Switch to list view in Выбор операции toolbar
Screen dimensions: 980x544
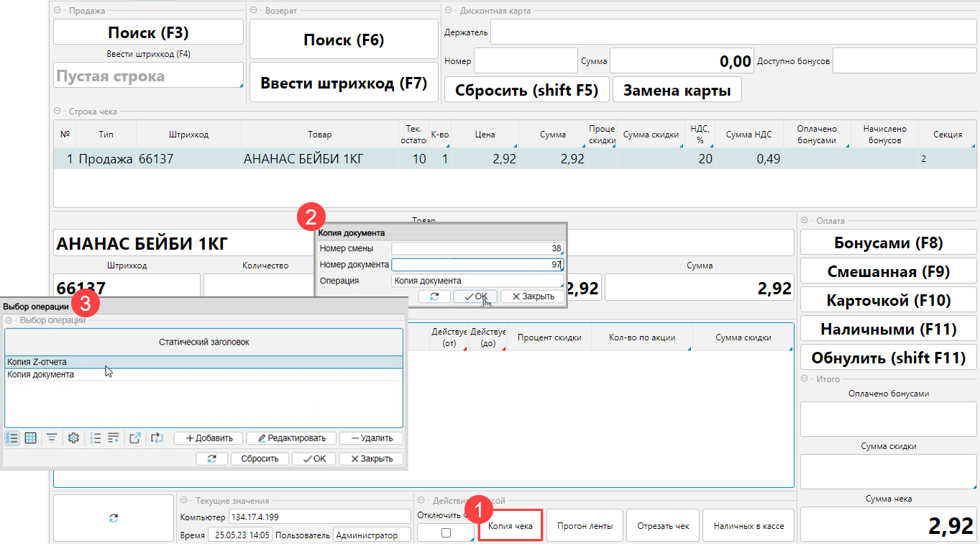click(12, 438)
